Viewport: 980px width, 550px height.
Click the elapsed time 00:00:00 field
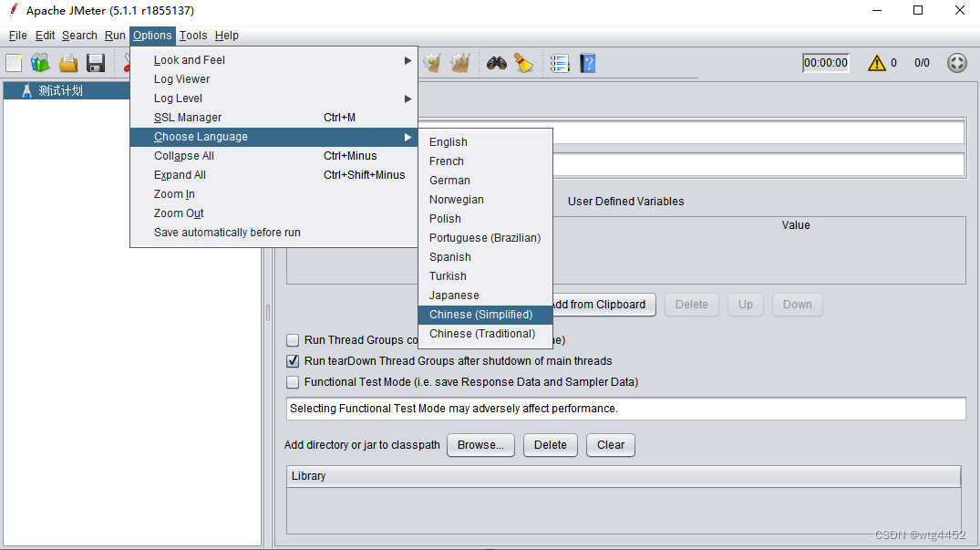coord(826,63)
